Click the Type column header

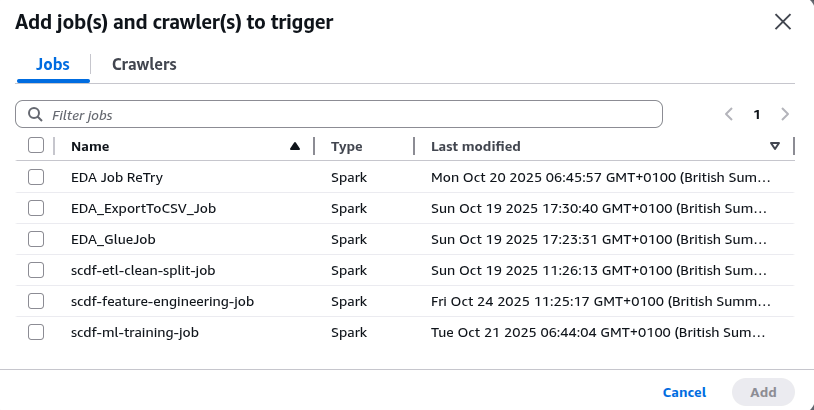click(x=347, y=146)
